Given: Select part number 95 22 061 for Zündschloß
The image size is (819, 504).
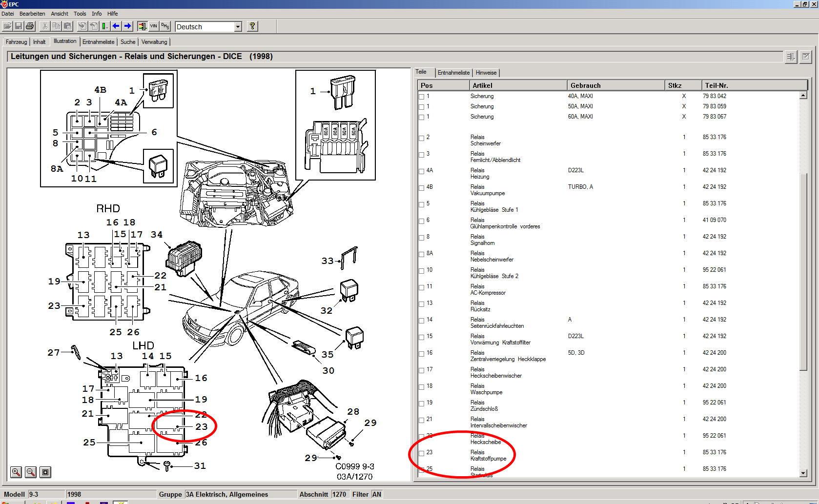Looking at the screenshot, I should tap(715, 403).
